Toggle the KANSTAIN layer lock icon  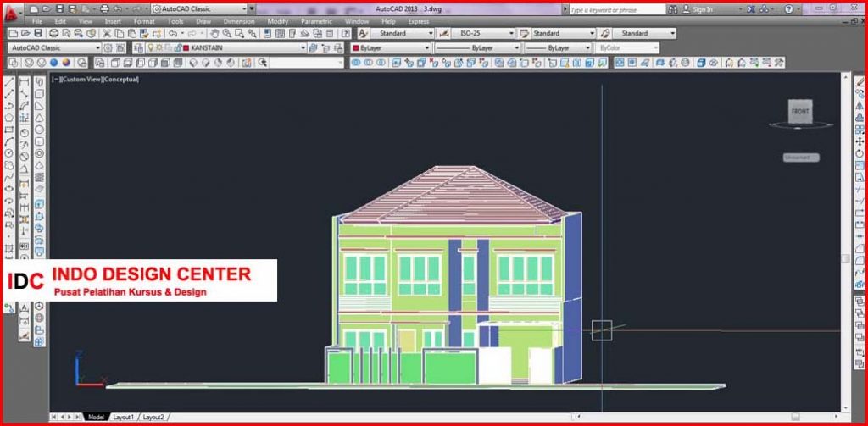177,48
